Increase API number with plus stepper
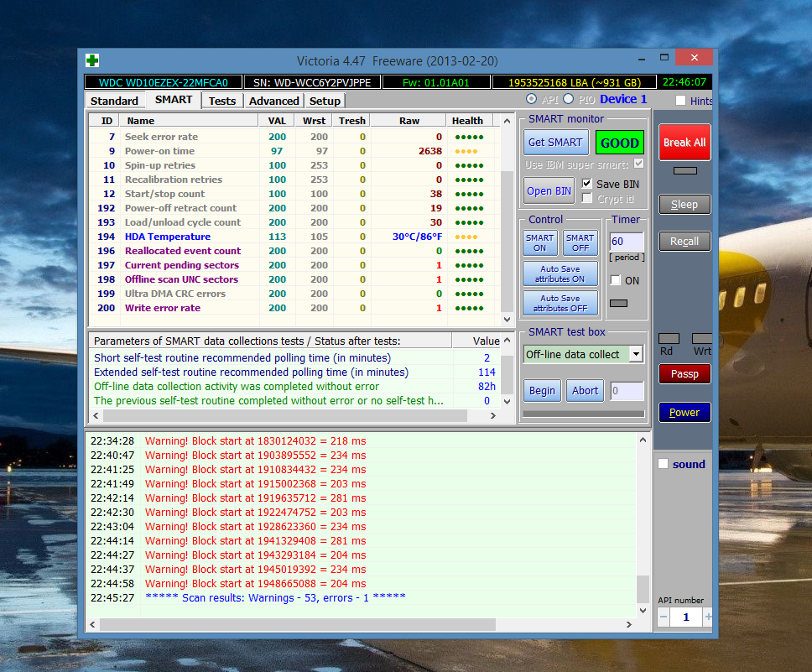This screenshot has width=812, height=672. point(708,617)
